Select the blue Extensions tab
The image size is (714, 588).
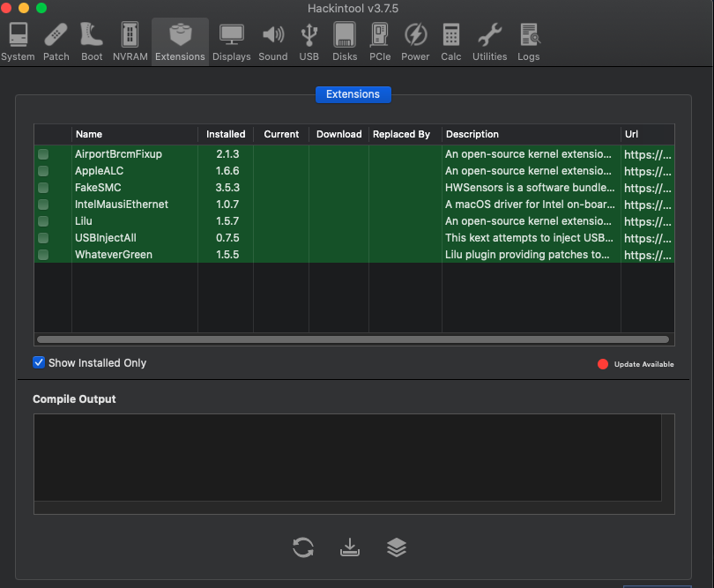point(353,94)
